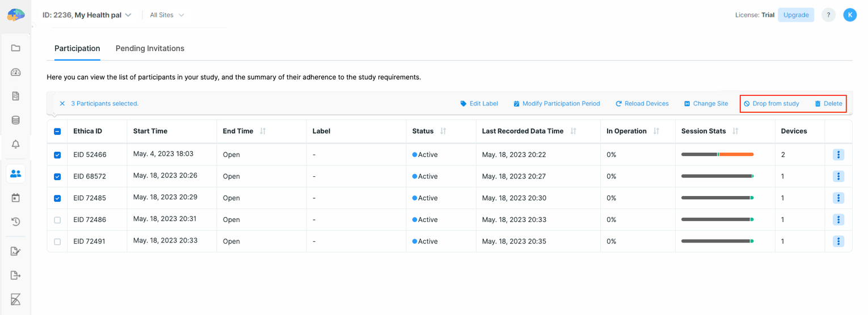This screenshot has height=315, width=868.
Task: Open the history clock sidebar icon
Action: click(x=16, y=222)
